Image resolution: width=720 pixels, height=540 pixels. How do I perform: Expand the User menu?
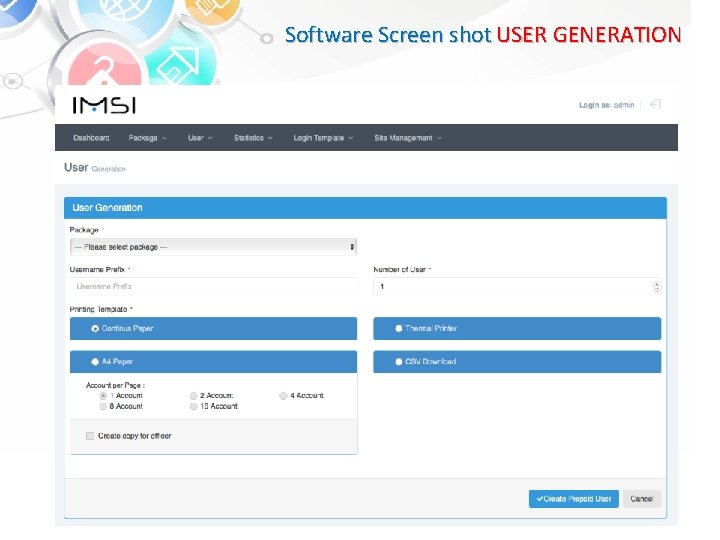(x=200, y=138)
